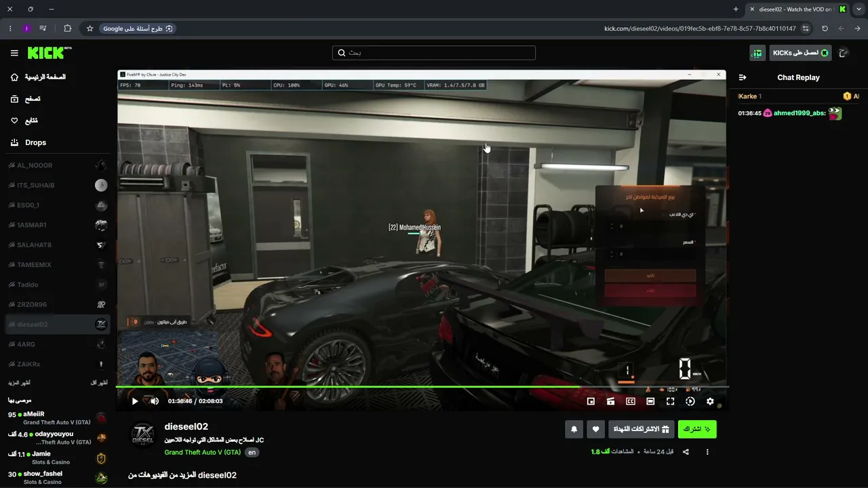Viewport: 868px width, 488px height.
Task: Go to Kick home via logo
Action: pos(50,53)
